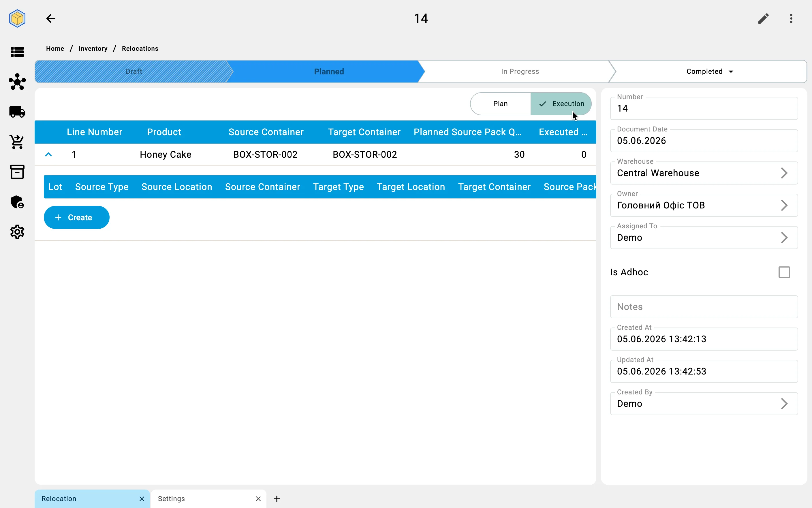812x508 pixels.
Task: Open the delivery truck sidebar icon
Action: point(17,112)
